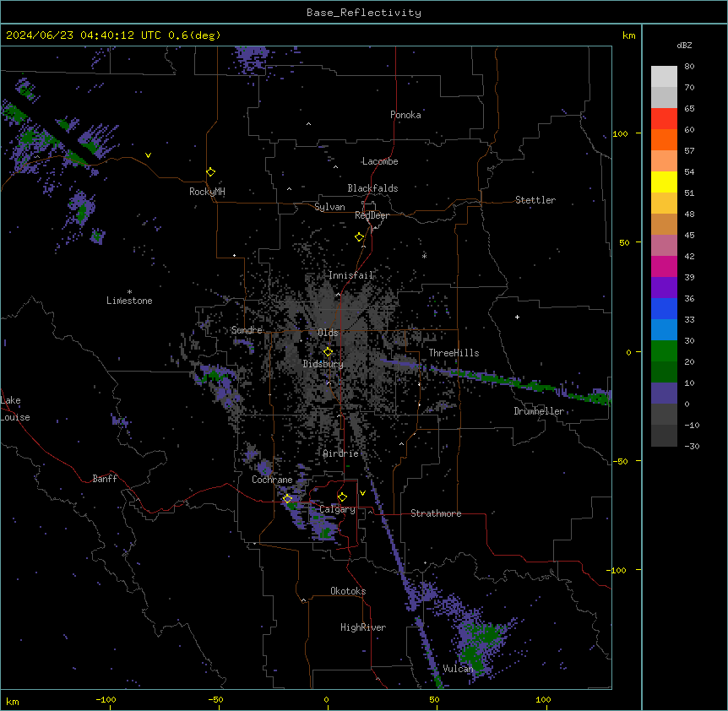
Task: Click the 80 value in the dBZ legend
Action: pyautogui.click(x=689, y=67)
